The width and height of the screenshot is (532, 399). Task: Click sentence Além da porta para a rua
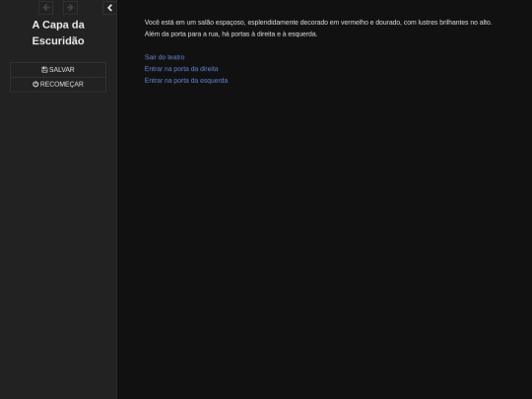click(231, 33)
